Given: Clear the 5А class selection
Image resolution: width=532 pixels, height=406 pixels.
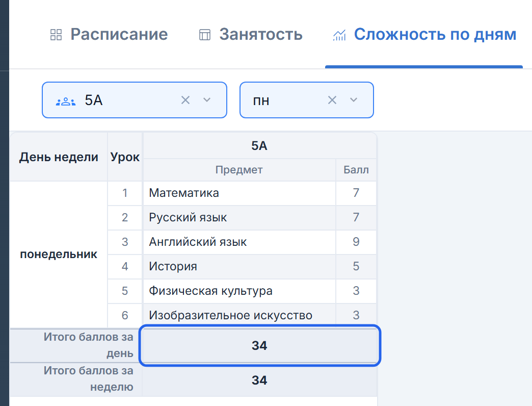Looking at the screenshot, I should 185,100.
